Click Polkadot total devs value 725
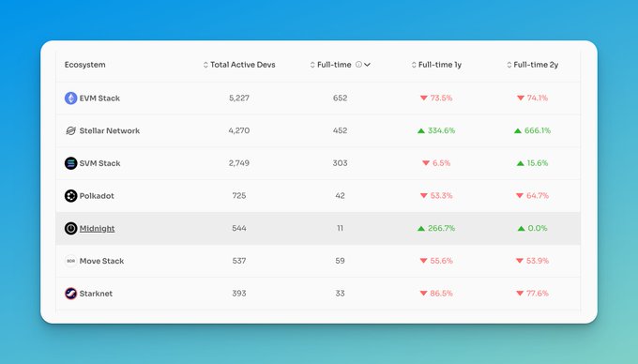The width and height of the screenshot is (638, 364). tap(239, 196)
